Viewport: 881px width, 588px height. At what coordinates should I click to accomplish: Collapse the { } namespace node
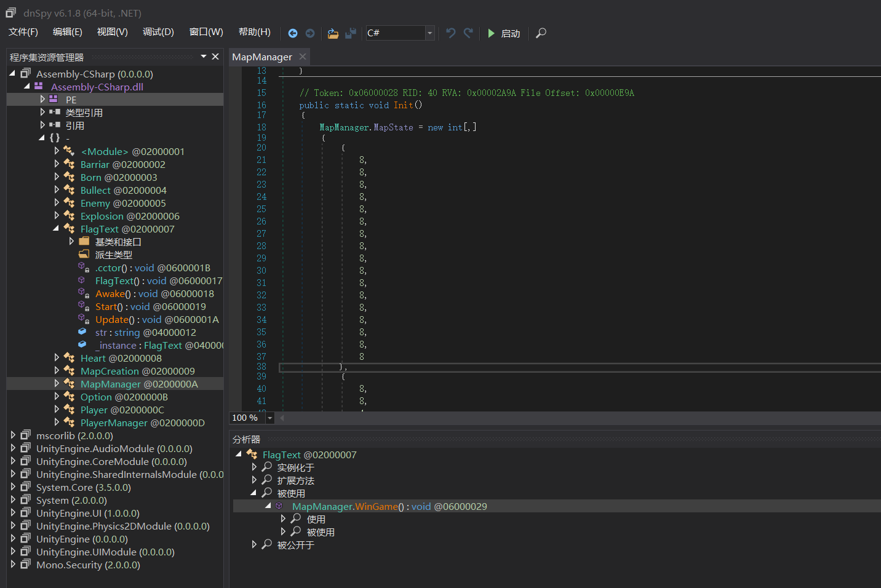point(41,138)
